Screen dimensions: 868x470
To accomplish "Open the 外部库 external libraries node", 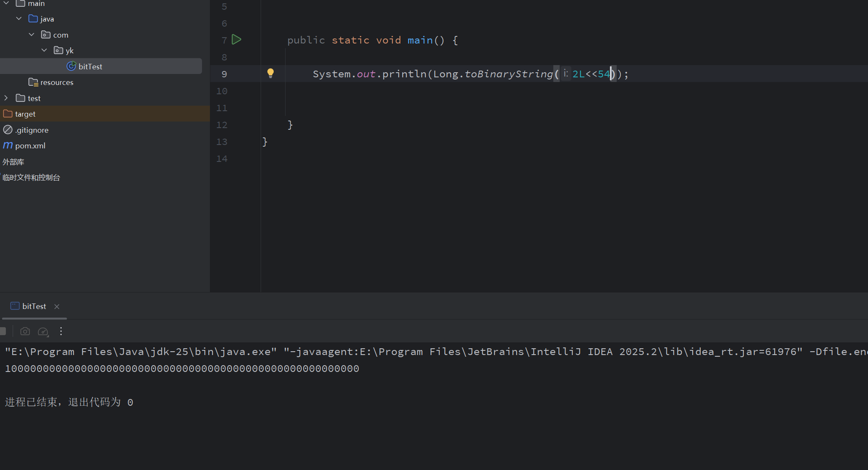I will point(14,162).
